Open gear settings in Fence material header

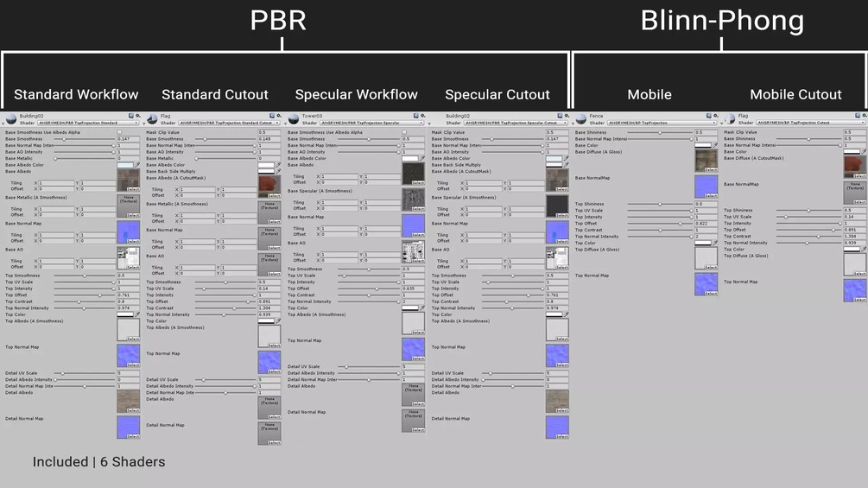coord(715,116)
